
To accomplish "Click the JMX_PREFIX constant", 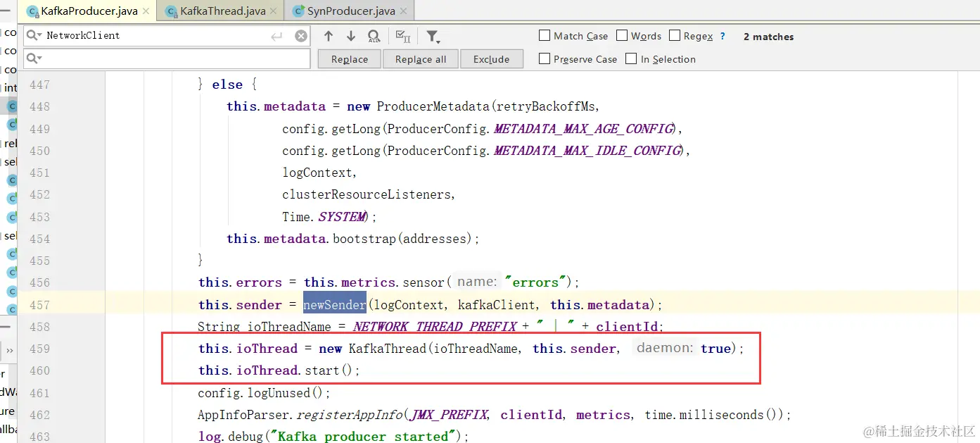I will [450, 415].
